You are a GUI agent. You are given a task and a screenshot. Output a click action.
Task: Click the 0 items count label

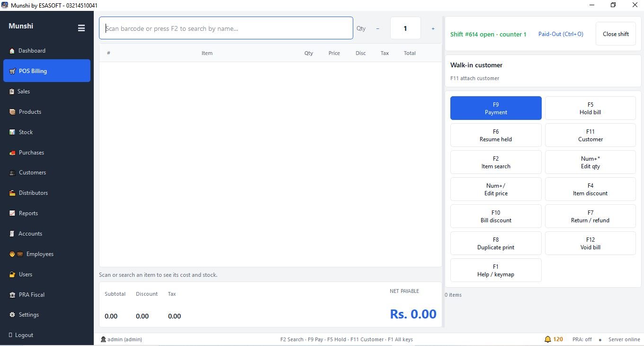[x=453, y=295]
